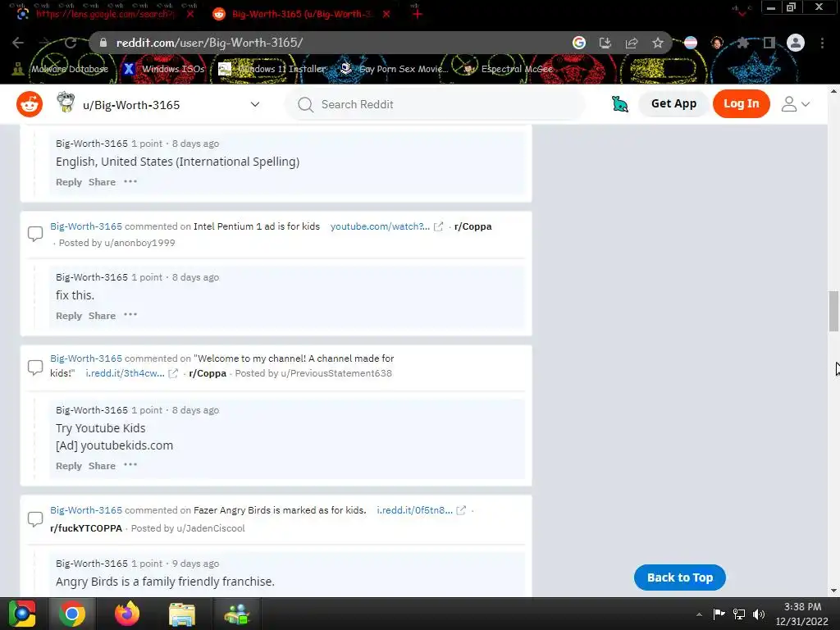Open Chrome profile avatar
This screenshot has height=630, width=840.
pyautogui.click(x=796, y=43)
